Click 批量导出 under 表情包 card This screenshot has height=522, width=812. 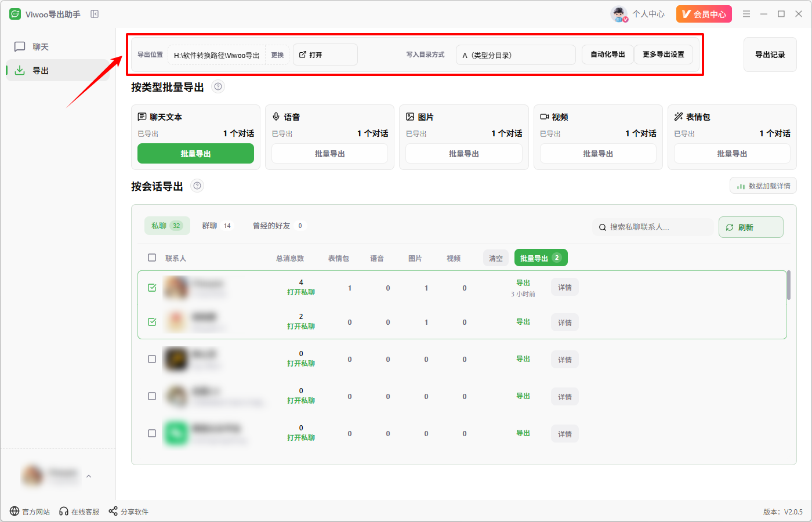[x=732, y=154]
